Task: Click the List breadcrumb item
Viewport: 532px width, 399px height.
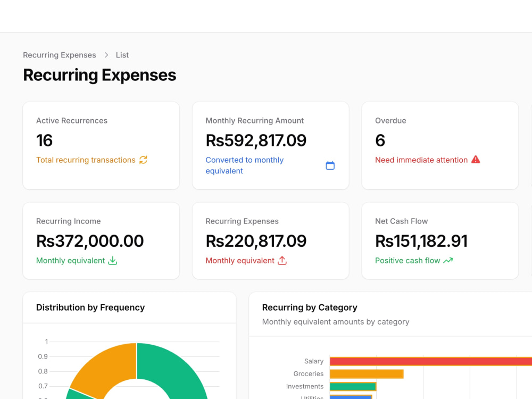Action: click(122, 55)
